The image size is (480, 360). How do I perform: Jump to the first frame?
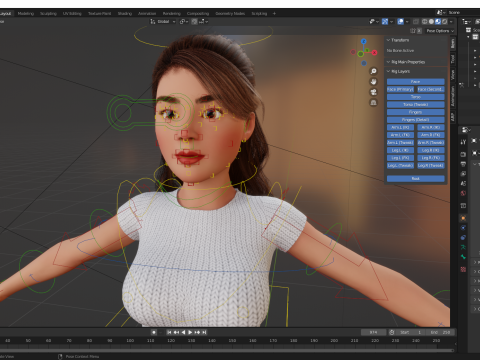pos(169,332)
